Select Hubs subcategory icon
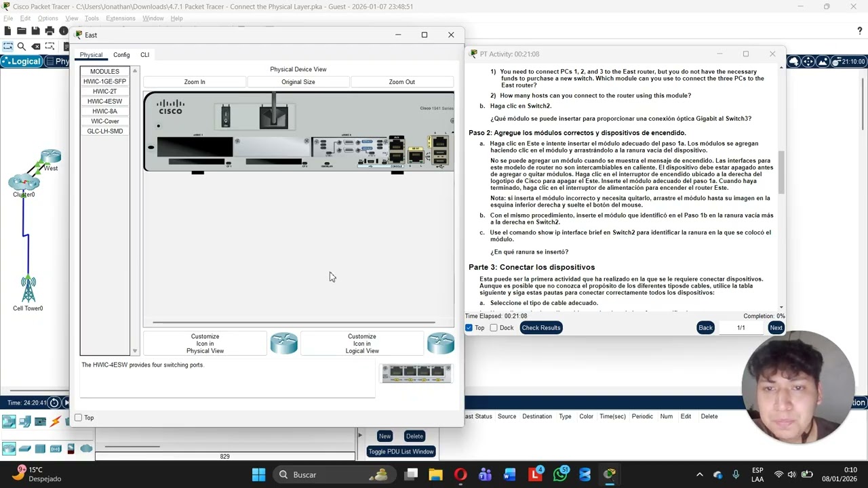The image size is (868, 488). 40,449
